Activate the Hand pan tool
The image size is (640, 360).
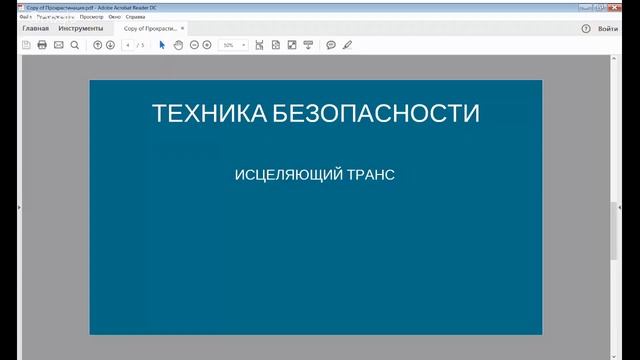(178, 45)
